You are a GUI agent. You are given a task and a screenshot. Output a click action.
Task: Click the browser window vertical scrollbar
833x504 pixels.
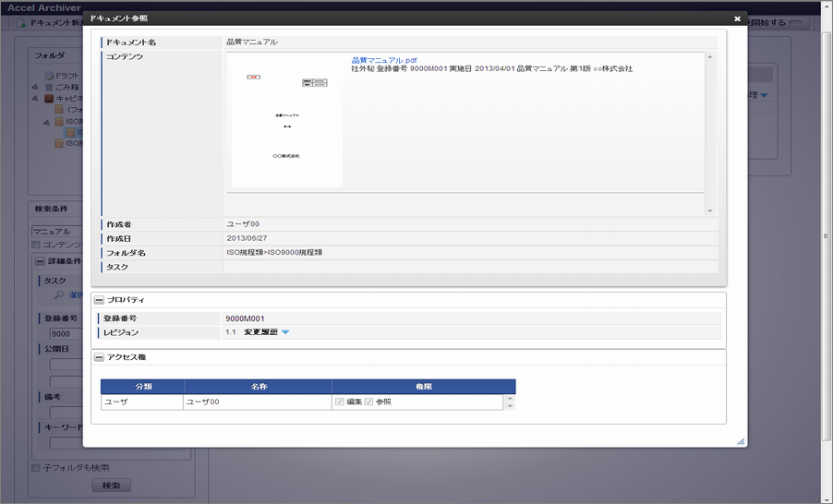[x=827, y=235]
